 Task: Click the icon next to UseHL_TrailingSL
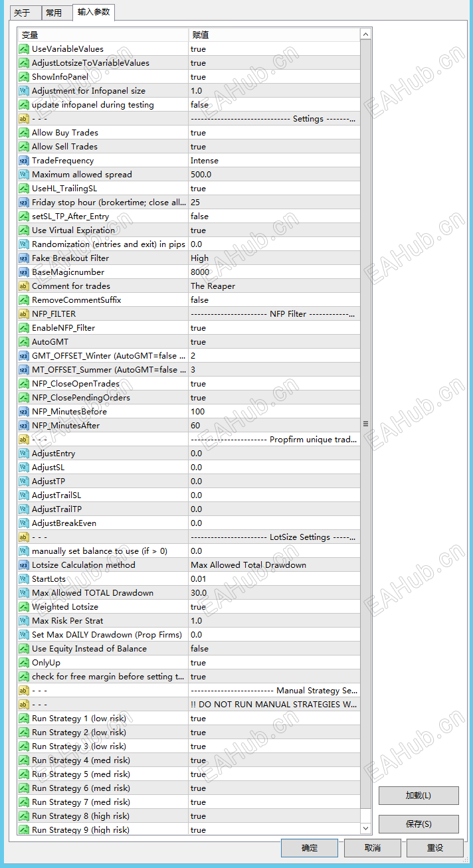tap(24, 189)
